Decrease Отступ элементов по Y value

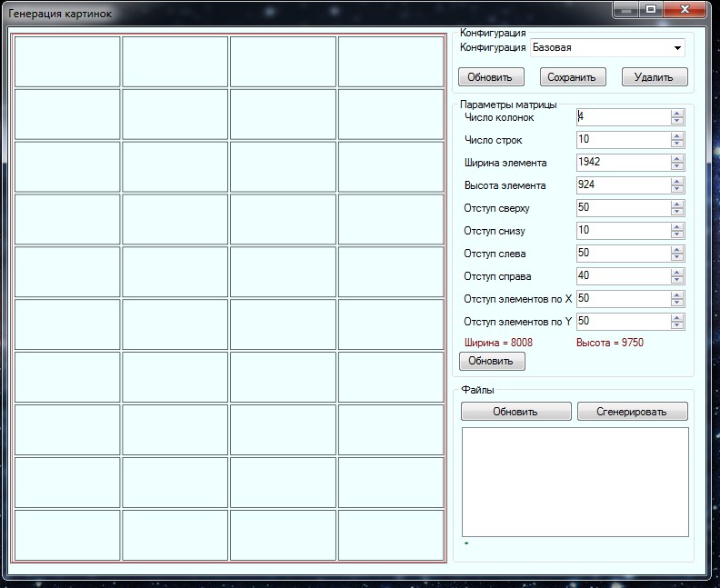pos(677,325)
